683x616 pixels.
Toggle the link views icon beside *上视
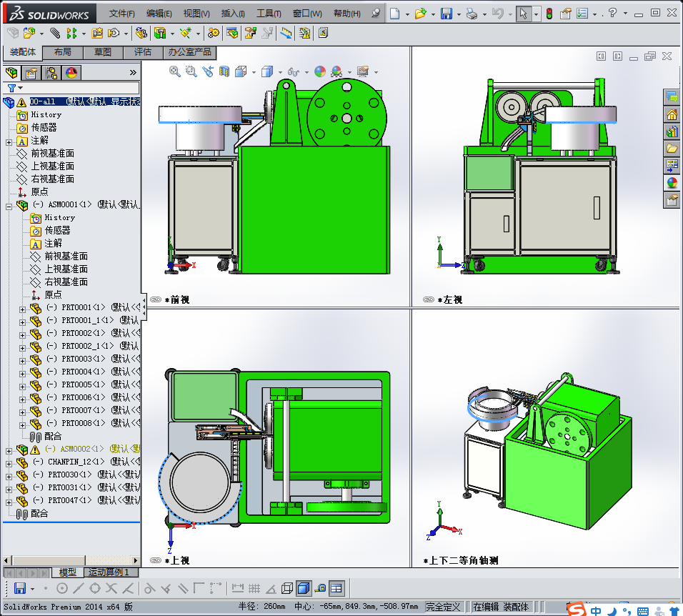(x=156, y=560)
